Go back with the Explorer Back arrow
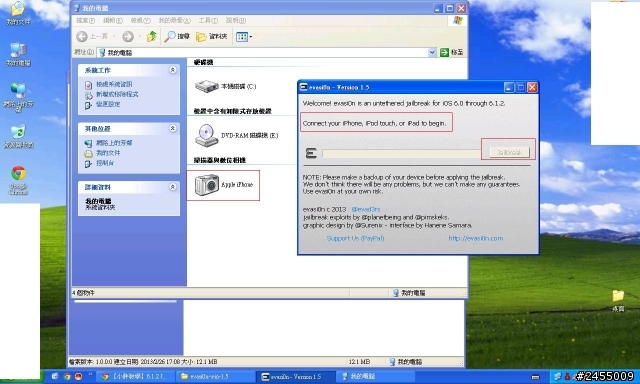640x384 pixels. point(82,37)
